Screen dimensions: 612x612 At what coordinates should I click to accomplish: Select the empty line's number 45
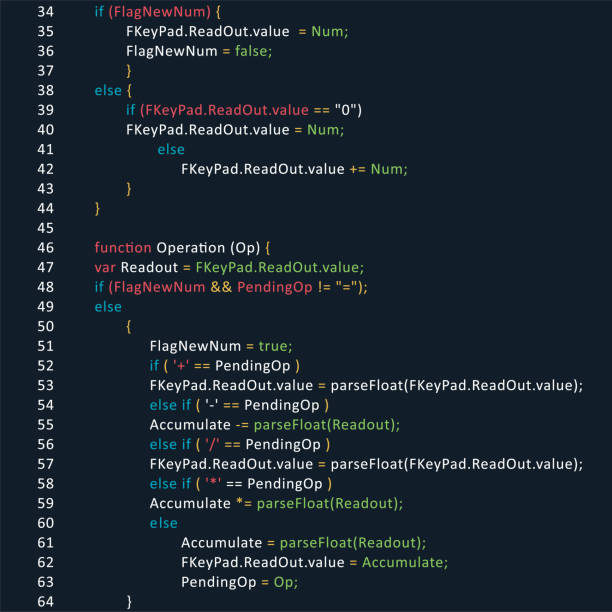pos(46,228)
